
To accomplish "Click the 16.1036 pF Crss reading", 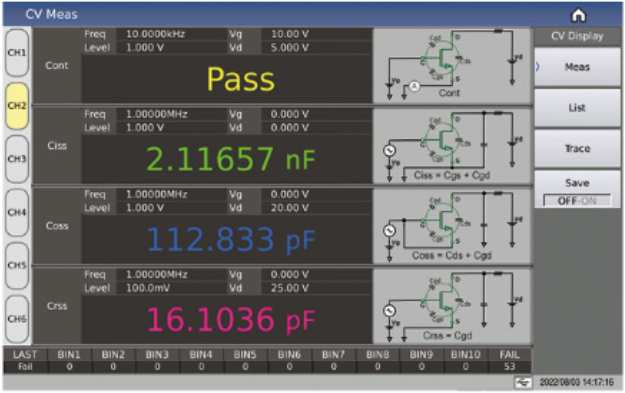I will (231, 319).
